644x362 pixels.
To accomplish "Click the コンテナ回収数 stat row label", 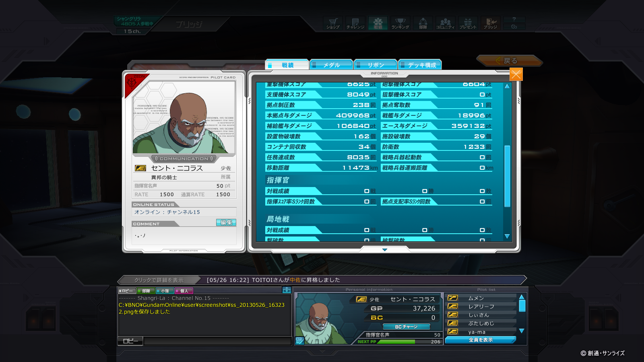I will (286, 147).
